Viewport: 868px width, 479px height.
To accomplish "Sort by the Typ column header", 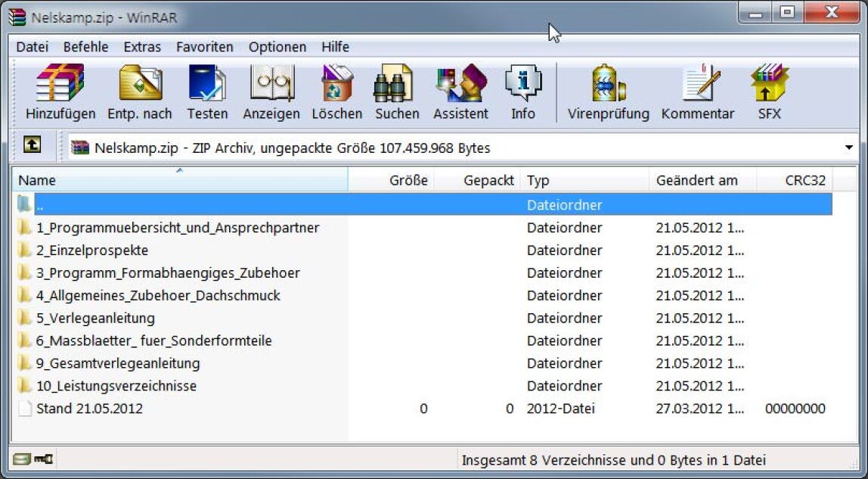I will pyautogui.click(x=584, y=180).
